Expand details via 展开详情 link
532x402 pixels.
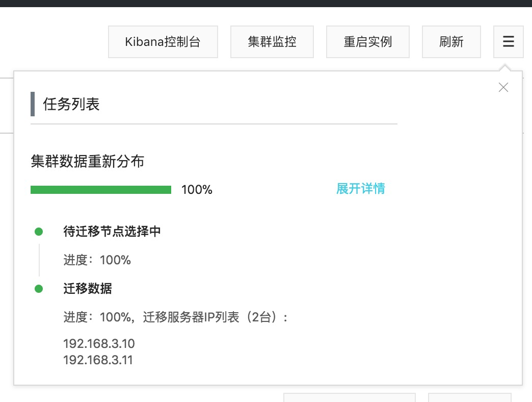pyautogui.click(x=360, y=189)
